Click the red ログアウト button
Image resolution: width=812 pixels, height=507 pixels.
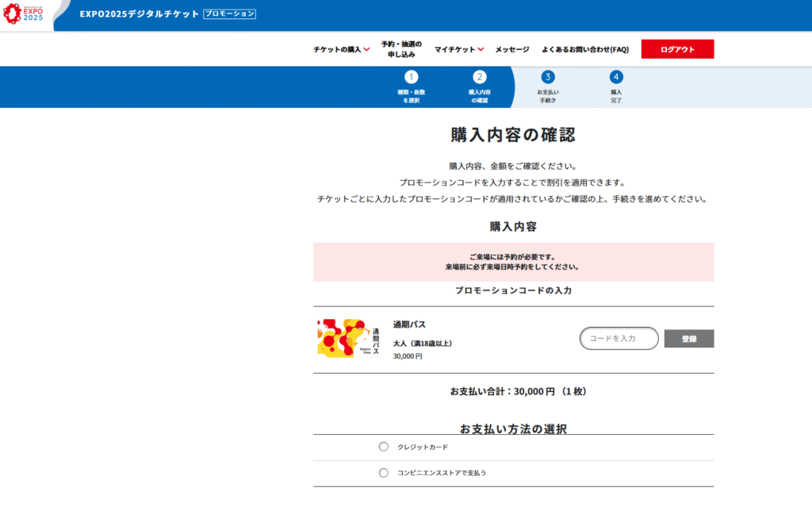coord(677,49)
